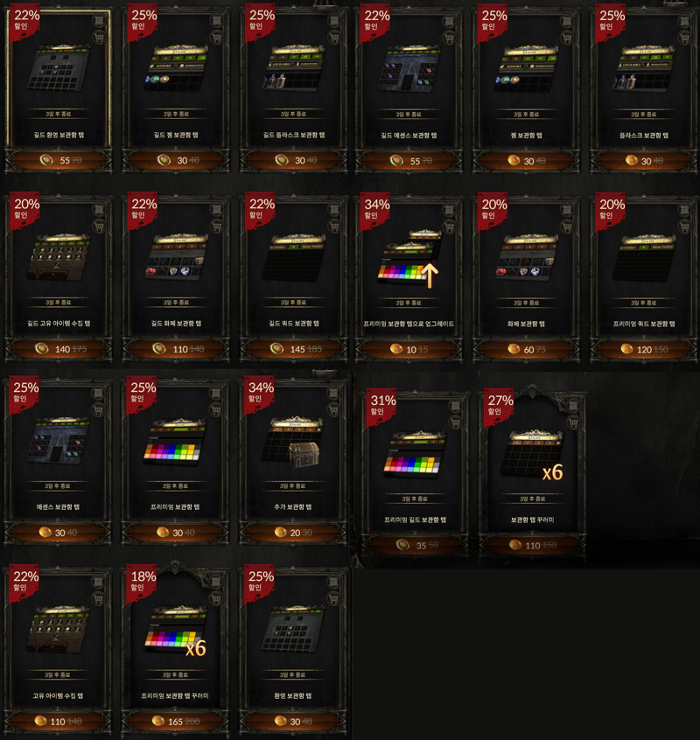Add 길드 환영 보관함 탭 to cart via cart icon
700x740 pixels.
click(99, 37)
